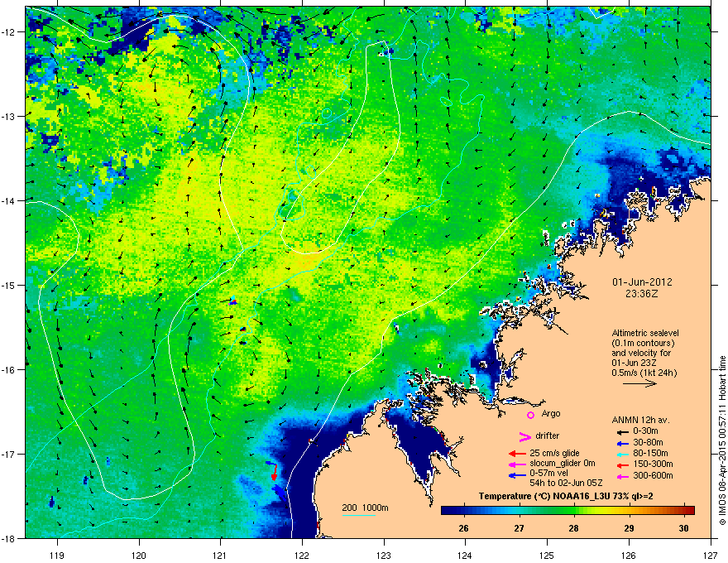728x563 pixels.
Task: Click the '150-300m' depth label
Action: pos(653,464)
